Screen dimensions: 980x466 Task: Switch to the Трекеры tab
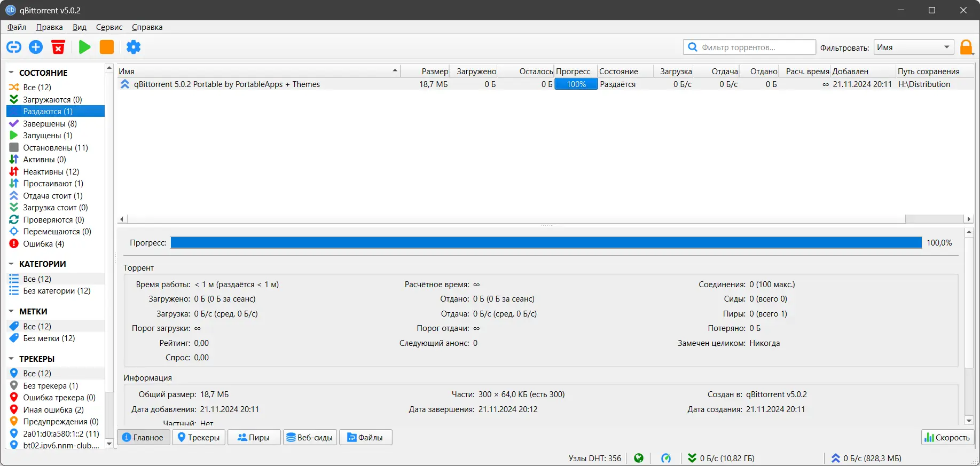199,437
